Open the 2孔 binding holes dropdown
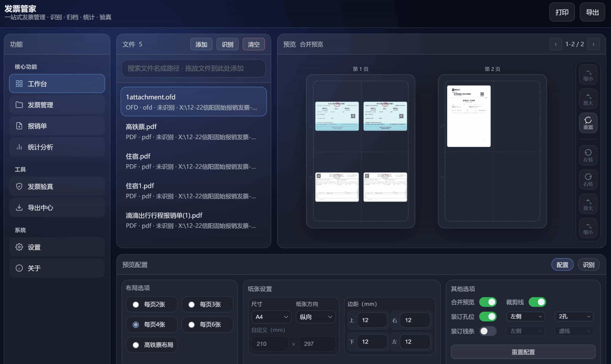The image size is (611, 364). [x=573, y=316]
